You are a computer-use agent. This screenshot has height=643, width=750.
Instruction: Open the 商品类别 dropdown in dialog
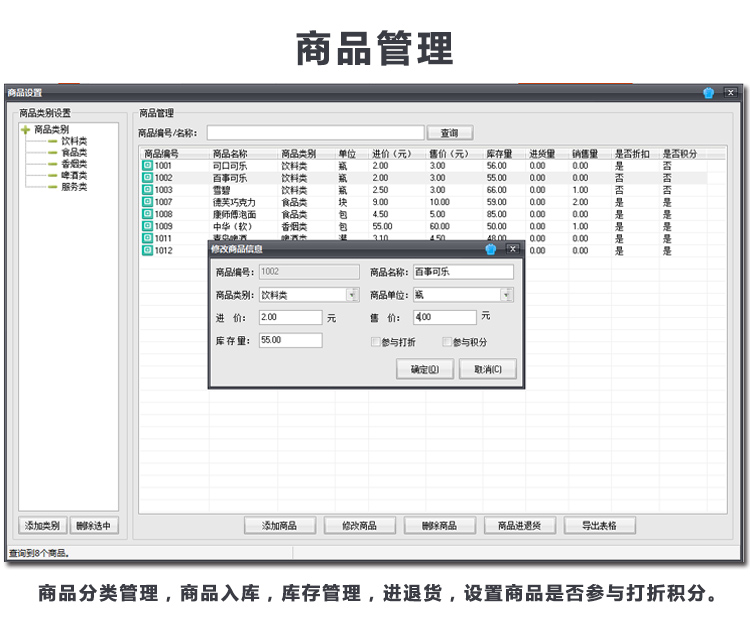pyautogui.click(x=352, y=295)
